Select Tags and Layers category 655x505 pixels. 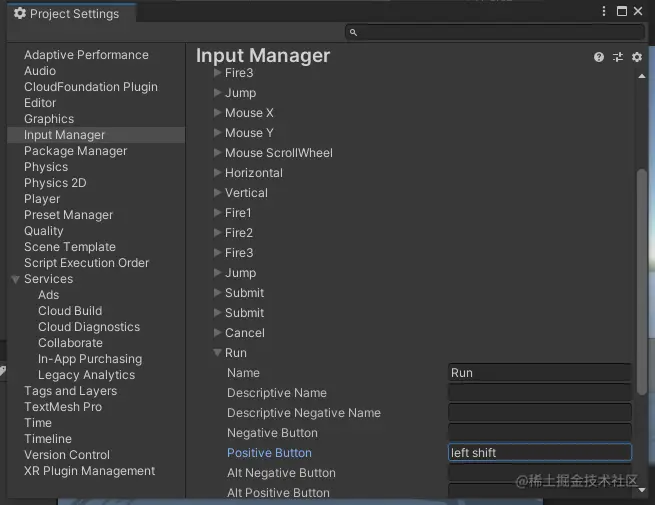(x=71, y=391)
